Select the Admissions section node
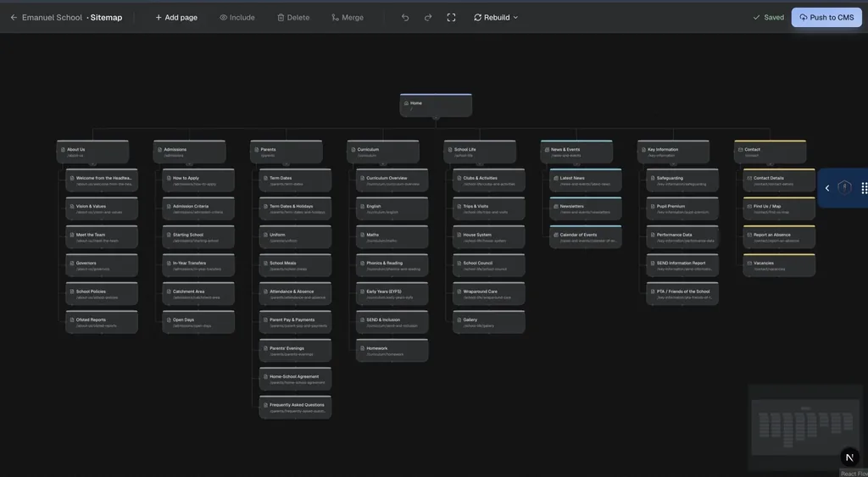868x477 pixels. click(189, 152)
